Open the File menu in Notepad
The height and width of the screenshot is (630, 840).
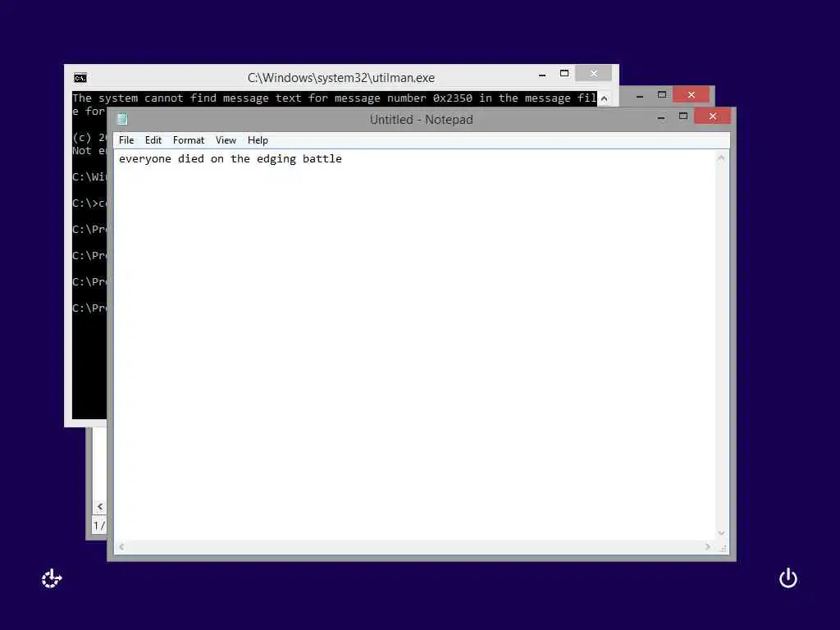click(126, 140)
